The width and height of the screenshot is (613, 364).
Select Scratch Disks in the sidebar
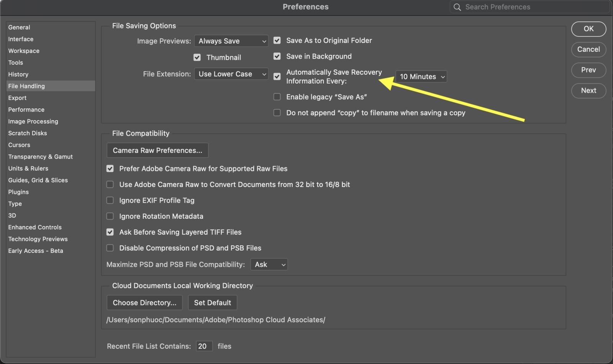click(x=27, y=133)
